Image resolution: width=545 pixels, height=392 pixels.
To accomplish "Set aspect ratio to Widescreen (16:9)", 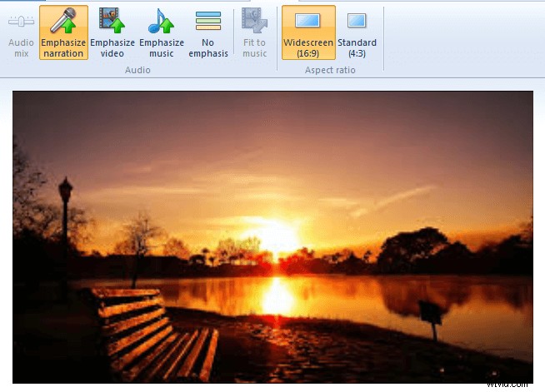I will [x=308, y=32].
